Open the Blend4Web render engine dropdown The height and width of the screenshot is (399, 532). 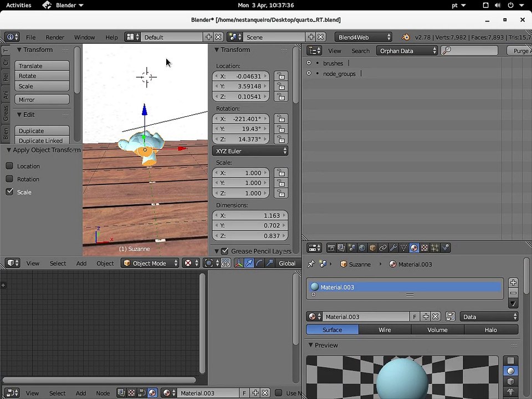pyautogui.click(x=364, y=37)
